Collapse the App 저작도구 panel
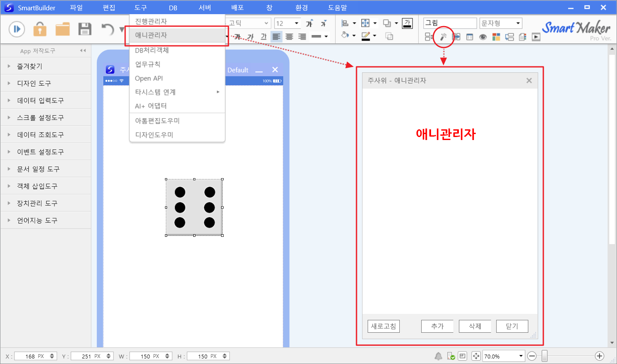Image resolution: width=617 pixels, height=364 pixels. (x=83, y=51)
